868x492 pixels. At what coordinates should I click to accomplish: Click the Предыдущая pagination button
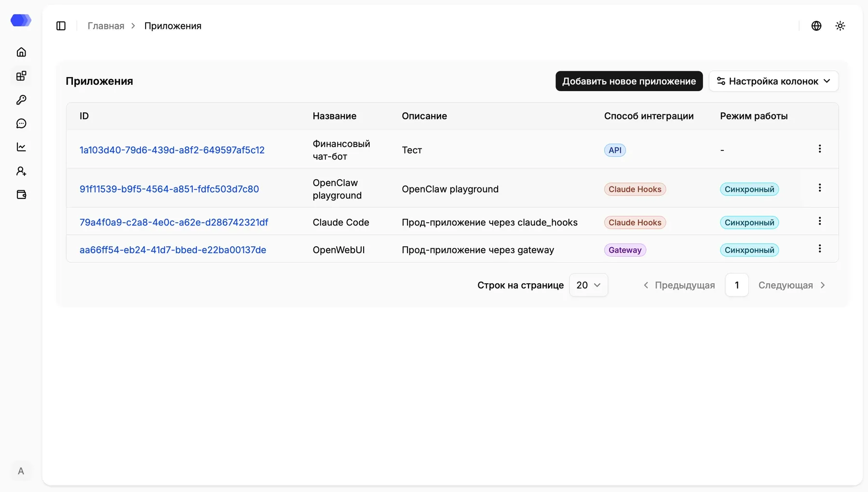(x=679, y=285)
